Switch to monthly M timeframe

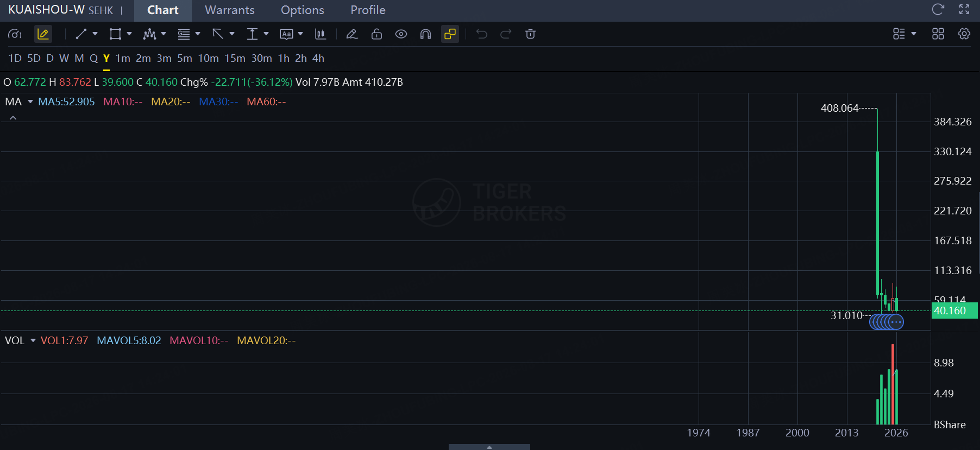79,58
